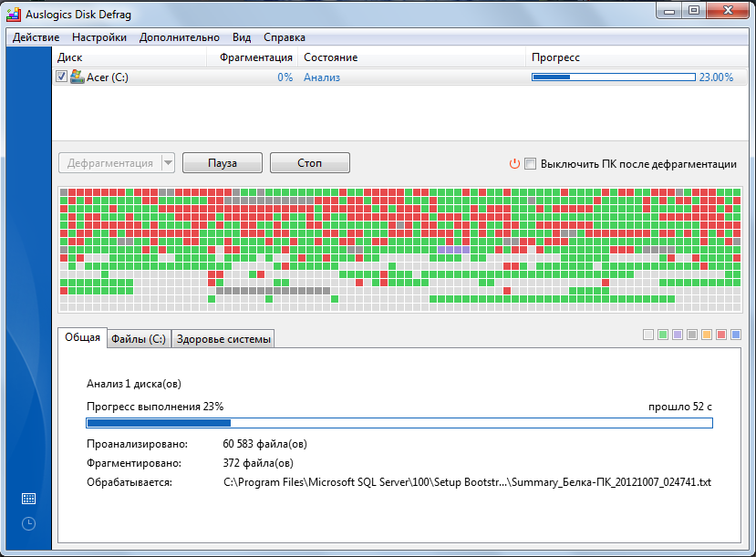756x557 pixels.
Task: Open the Настройки menu
Action: click(99, 37)
